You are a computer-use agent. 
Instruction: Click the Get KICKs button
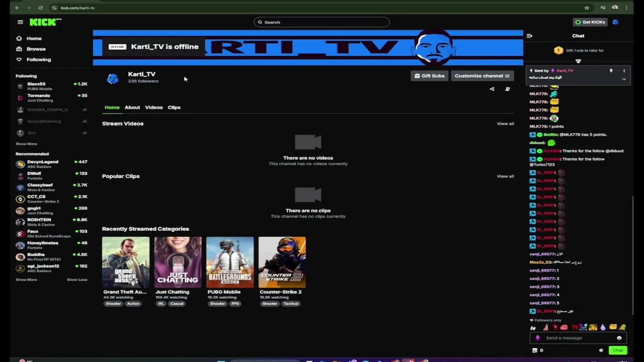590,22
